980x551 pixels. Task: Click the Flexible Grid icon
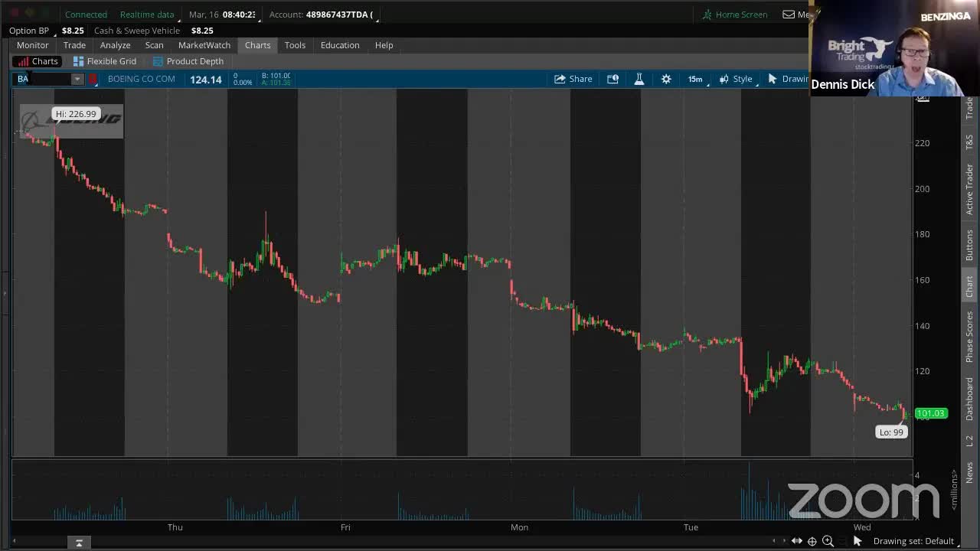[x=78, y=61]
